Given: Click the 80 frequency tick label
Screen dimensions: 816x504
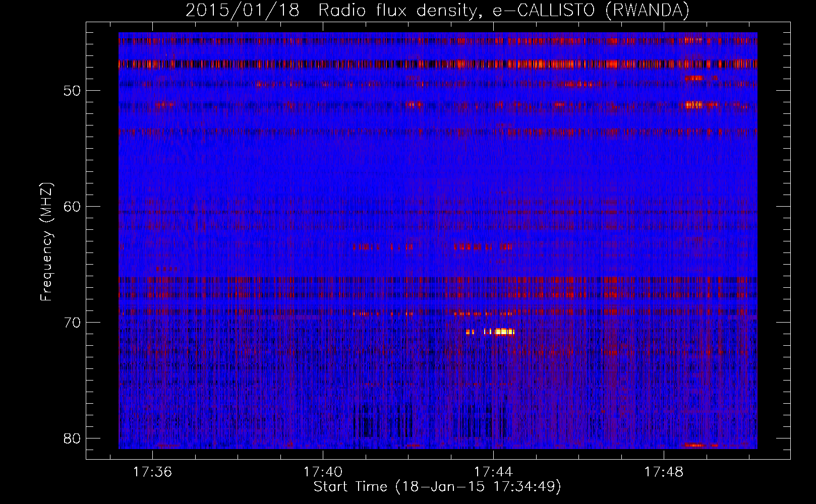Looking at the screenshot, I should pyautogui.click(x=73, y=438).
